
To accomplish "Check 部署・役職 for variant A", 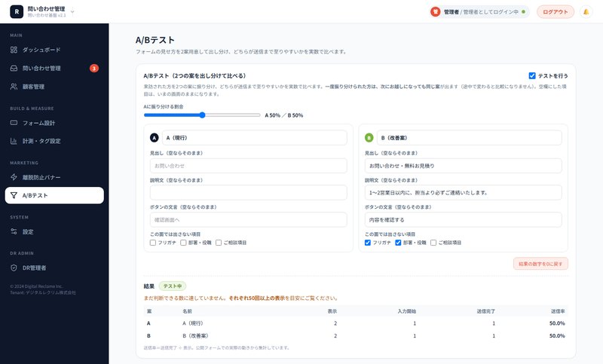I will [183, 243].
